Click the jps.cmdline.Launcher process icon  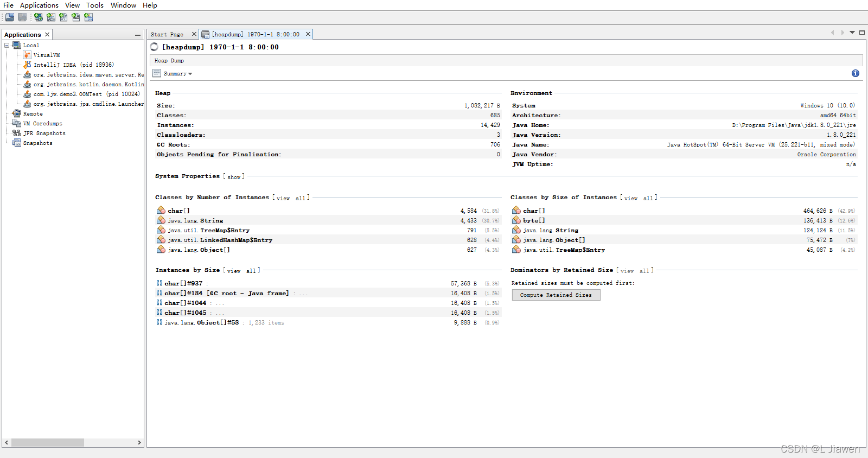coord(27,104)
